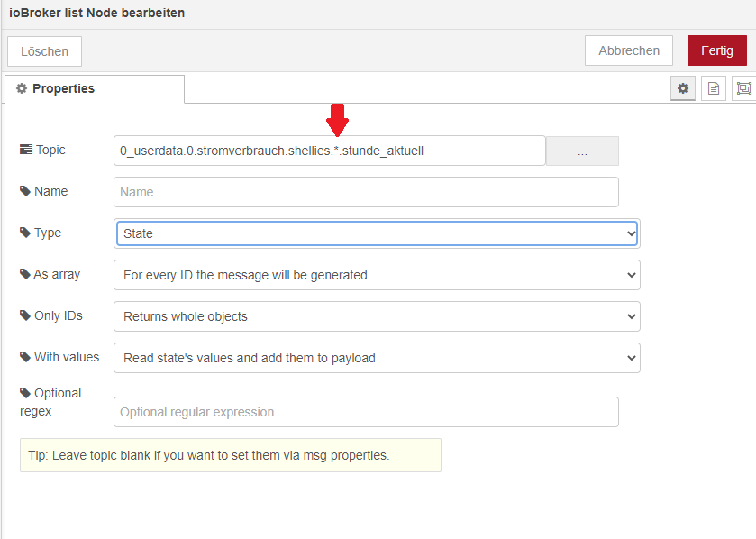Screen dimensions: 756x539
Task: Click the Optional regex tag icon
Action: [25, 393]
